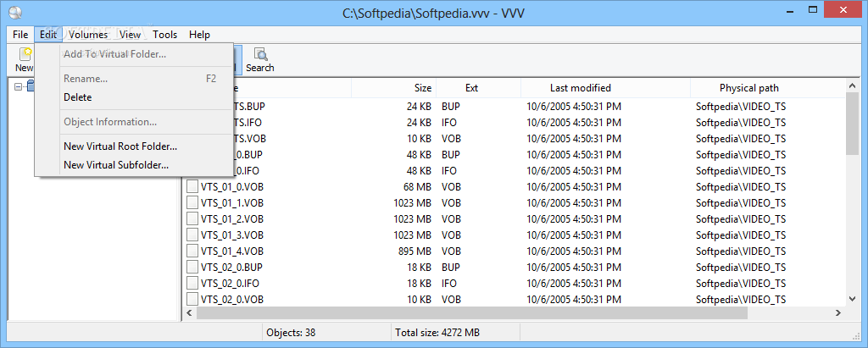Click the file icon beside VTS_01_0.VOB
868x348 pixels.
(192, 187)
